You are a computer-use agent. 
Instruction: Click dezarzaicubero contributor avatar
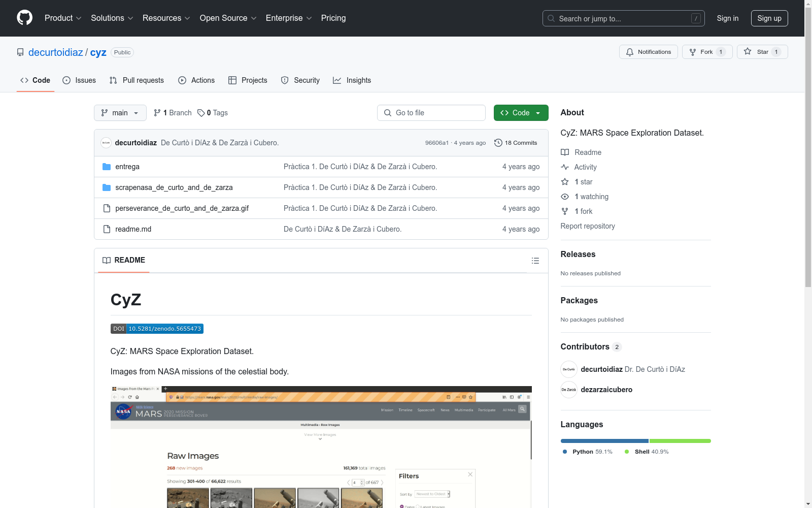(569, 390)
